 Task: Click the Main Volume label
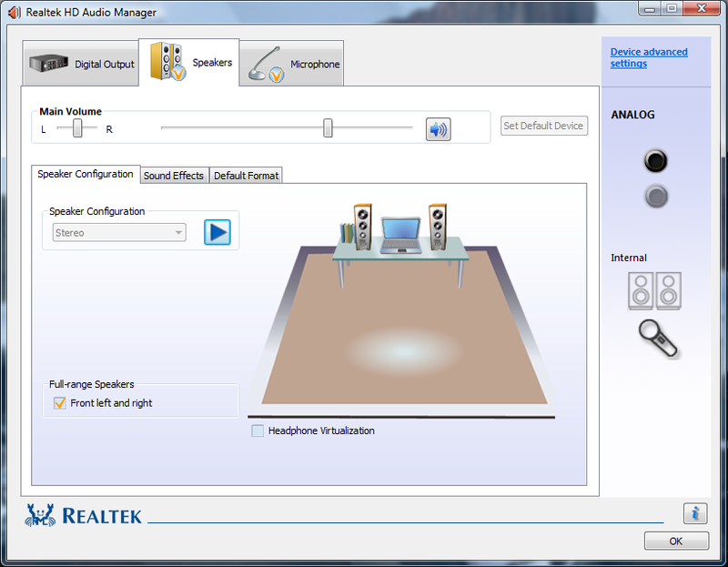pyautogui.click(x=71, y=111)
